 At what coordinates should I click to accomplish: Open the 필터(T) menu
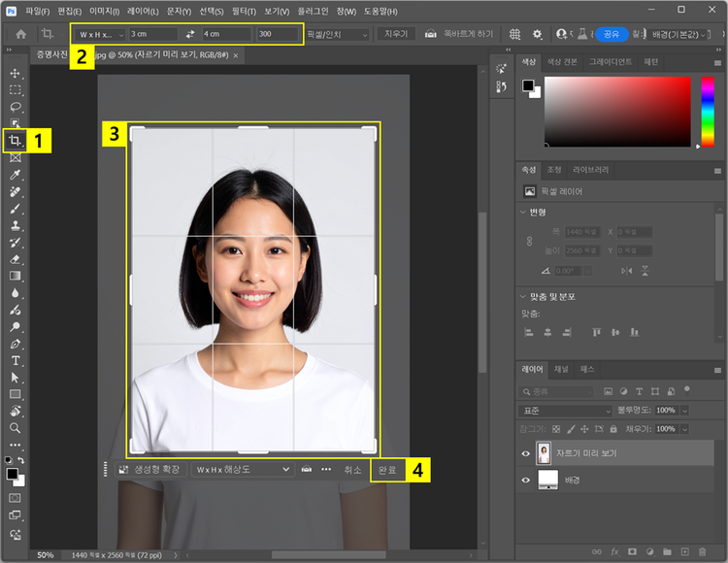click(x=246, y=12)
